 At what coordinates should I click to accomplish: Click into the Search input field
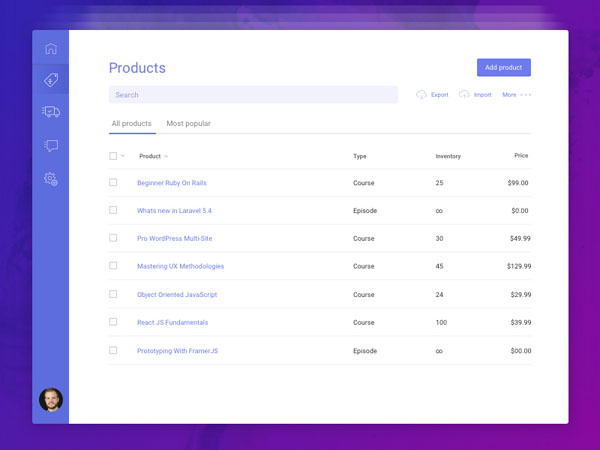(253, 95)
